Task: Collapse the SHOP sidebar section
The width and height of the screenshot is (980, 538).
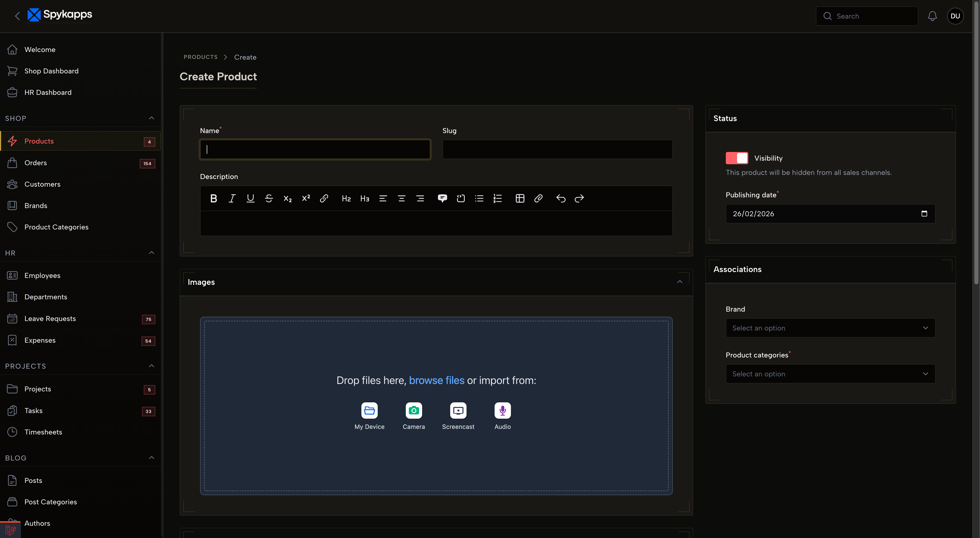Action: coord(151,118)
